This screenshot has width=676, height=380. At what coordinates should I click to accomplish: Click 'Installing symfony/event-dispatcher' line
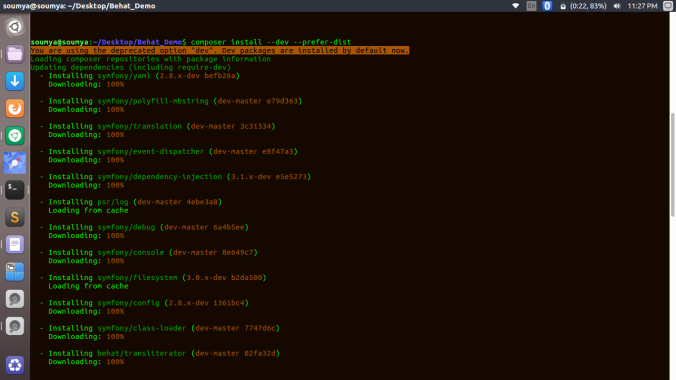(x=169, y=151)
